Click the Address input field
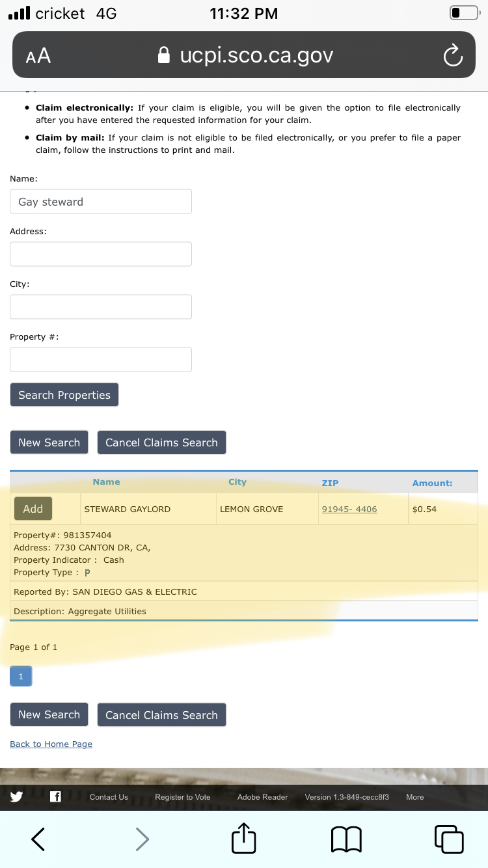 click(101, 254)
